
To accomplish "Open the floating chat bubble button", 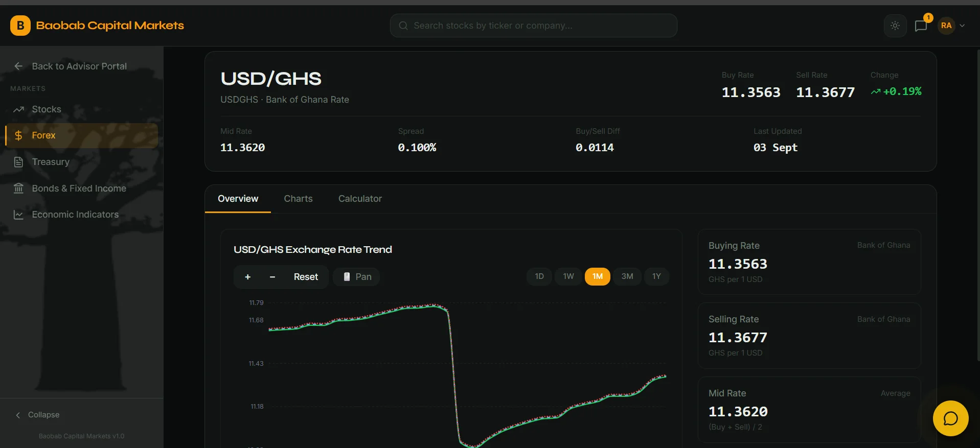I will pos(950,418).
